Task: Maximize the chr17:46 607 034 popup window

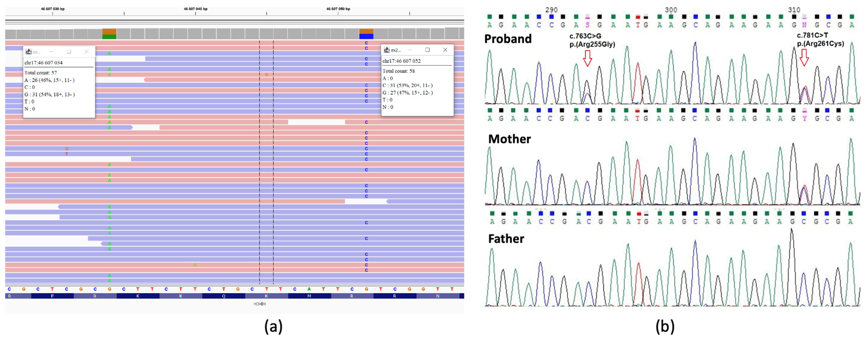Action: coord(69,52)
